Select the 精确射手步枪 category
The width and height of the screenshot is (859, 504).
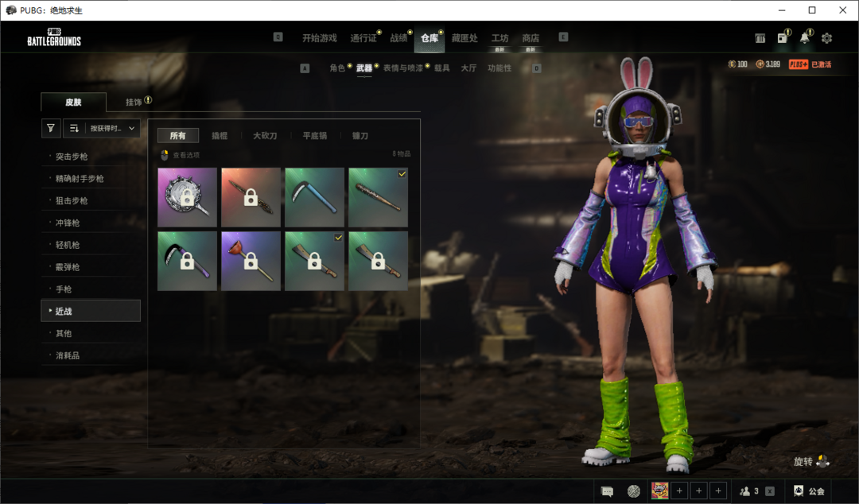point(91,179)
